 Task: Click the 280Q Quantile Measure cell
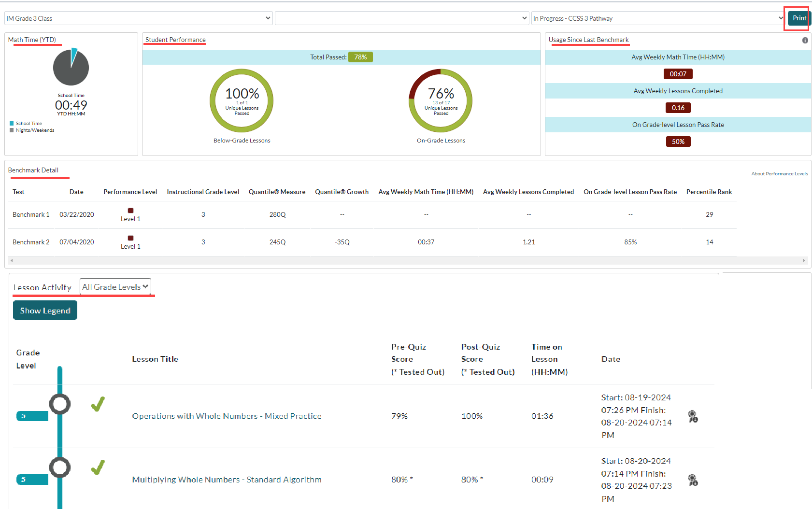coord(278,215)
